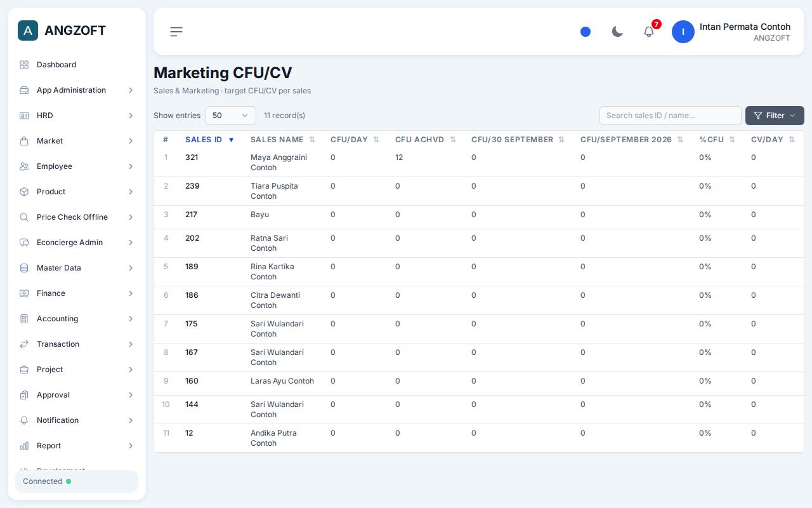Click the Employee people icon
The image size is (812, 508).
click(x=24, y=166)
